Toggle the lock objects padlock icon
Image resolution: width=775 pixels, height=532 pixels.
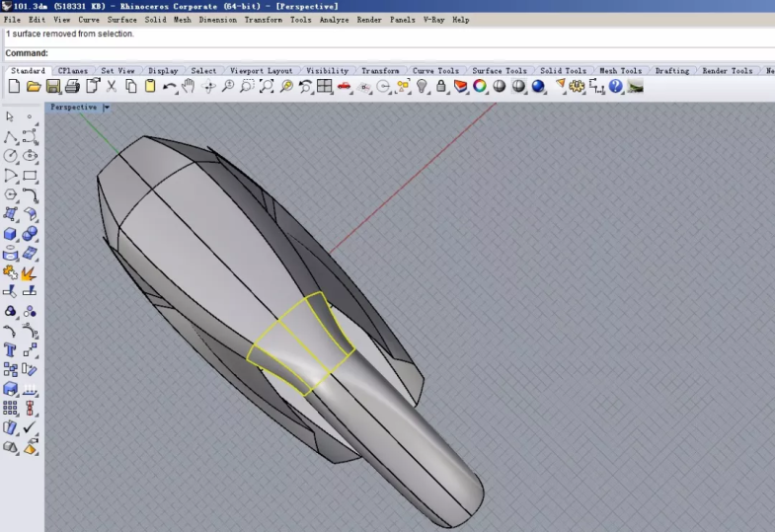(x=441, y=87)
